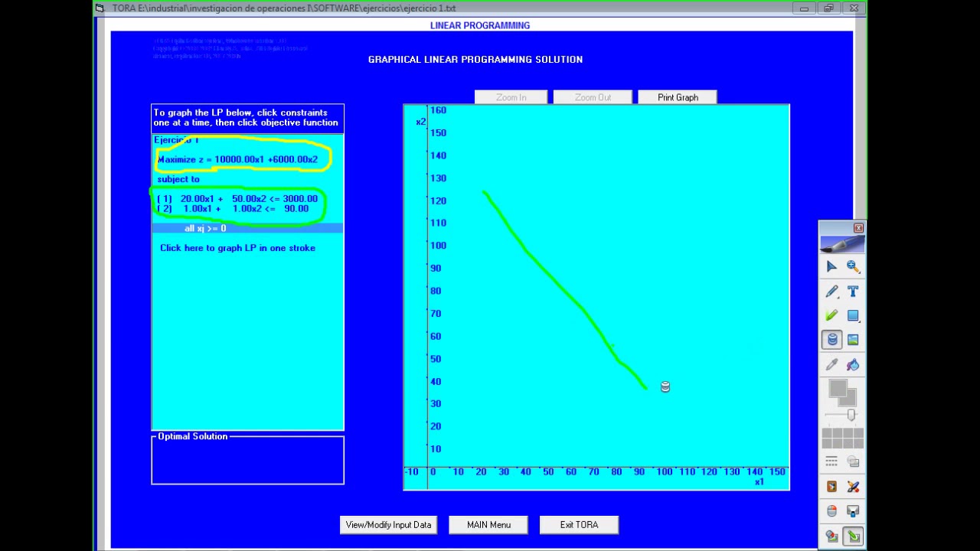Image resolution: width=980 pixels, height=551 pixels.
Task: Open the line style options icon
Action: (x=831, y=461)
